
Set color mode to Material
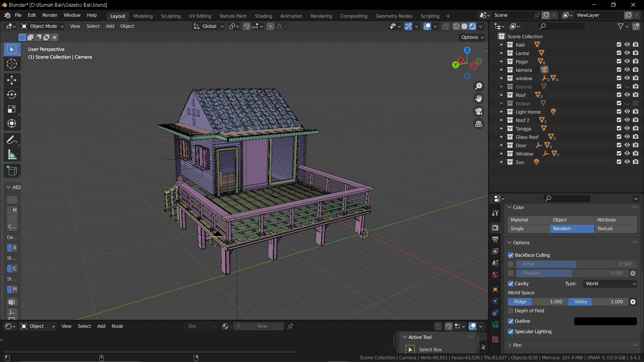[529, 220]
